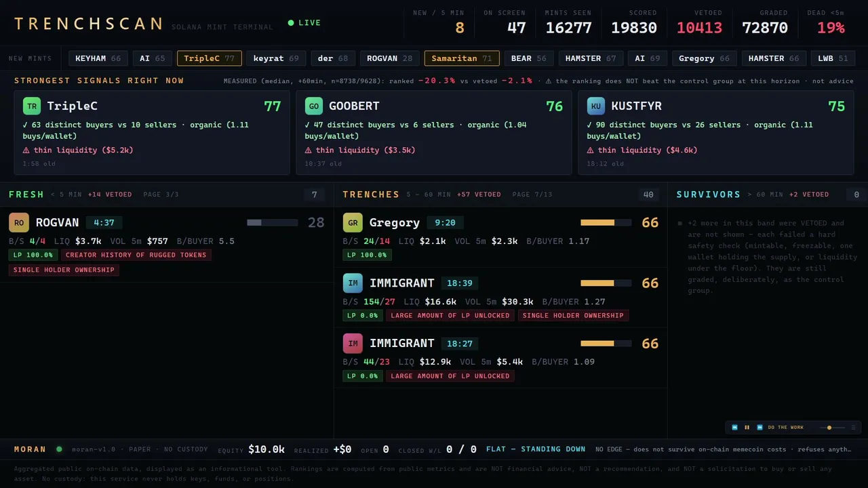Image resolution: width=868 pixels, height=488 pixels.
Task: Open the GOOBERT strongest signal card title
Action: click(x=354, y=106)
